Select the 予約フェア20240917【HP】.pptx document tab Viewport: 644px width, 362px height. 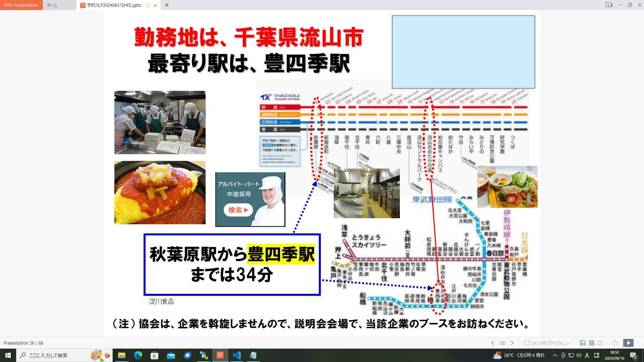(114, 5)
